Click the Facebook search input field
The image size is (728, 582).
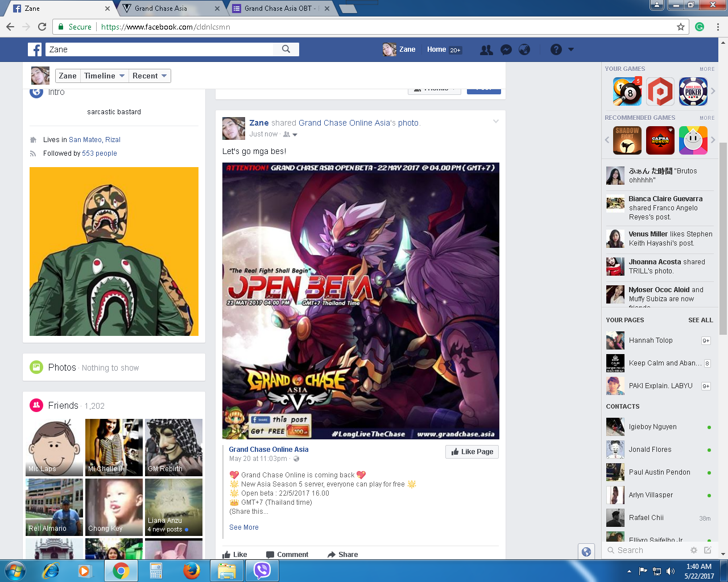pyautogui.click(x=160, y=49)
